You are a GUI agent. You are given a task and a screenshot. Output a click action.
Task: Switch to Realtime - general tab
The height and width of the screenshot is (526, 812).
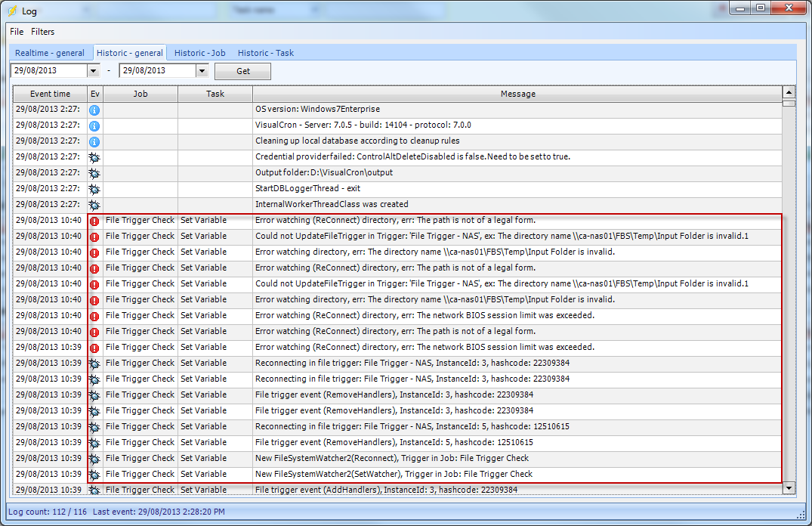[x=50, y=53]
